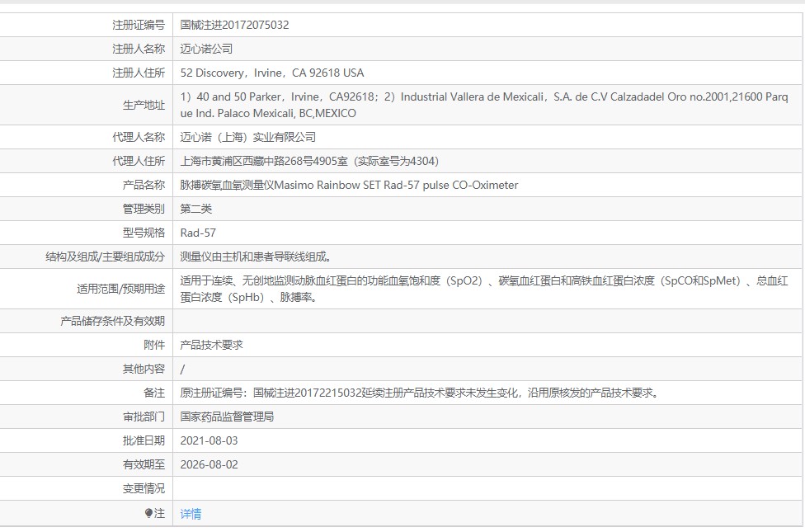Select management class value 第二类
805x532 pixels.
click(196, 209)
